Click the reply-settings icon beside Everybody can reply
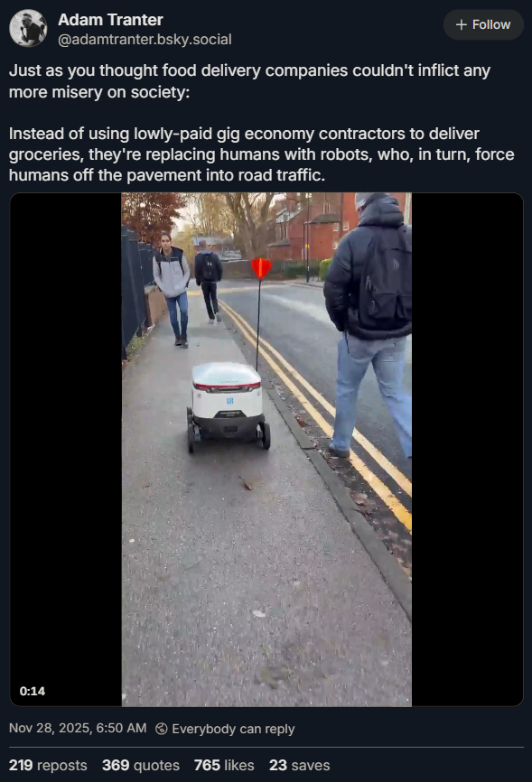 click(x=161, y=729)
